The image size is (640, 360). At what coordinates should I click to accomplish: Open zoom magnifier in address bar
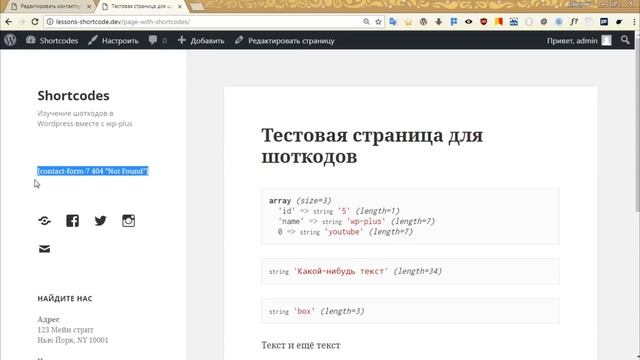pos(366,22)
